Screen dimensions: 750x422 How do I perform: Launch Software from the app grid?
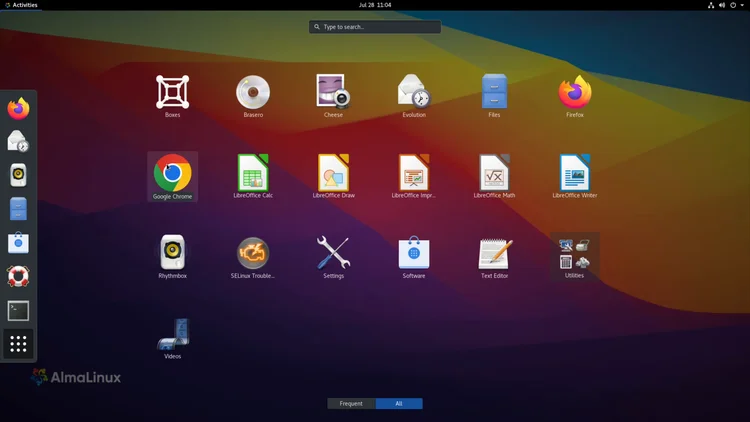pos(414,256)
